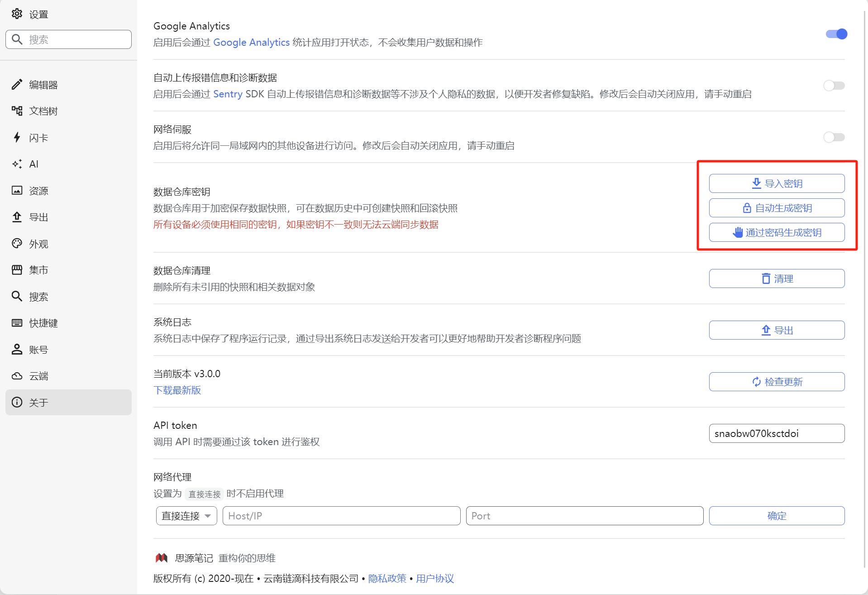This screenshot has width=868, height=595.
Task: Open the 用户协议 link
Action: click(x=435, y=578)
